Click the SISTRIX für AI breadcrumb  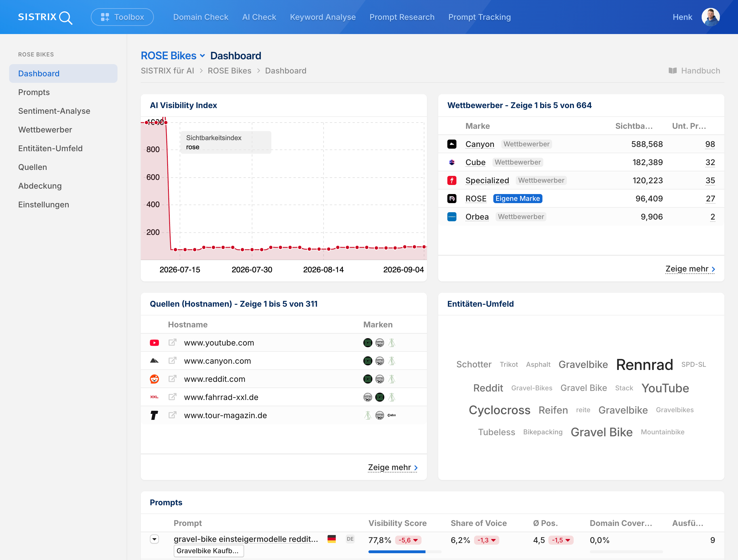pos(167,71)
